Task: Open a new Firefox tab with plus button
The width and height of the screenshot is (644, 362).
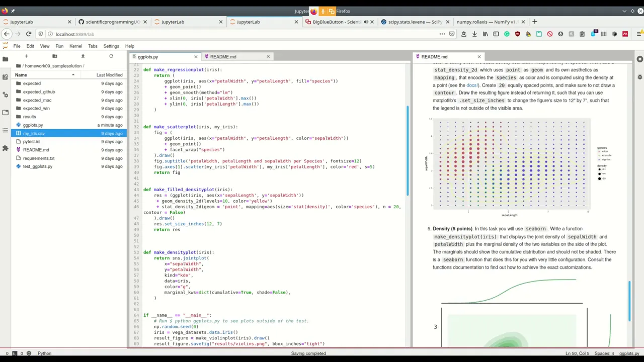Action: point(534,22)
